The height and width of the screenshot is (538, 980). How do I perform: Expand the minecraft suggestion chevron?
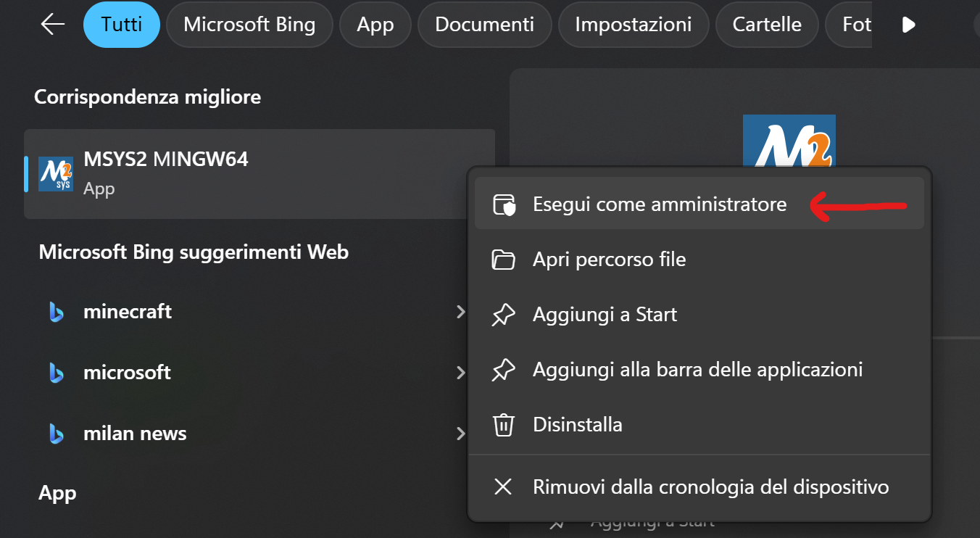460,312
